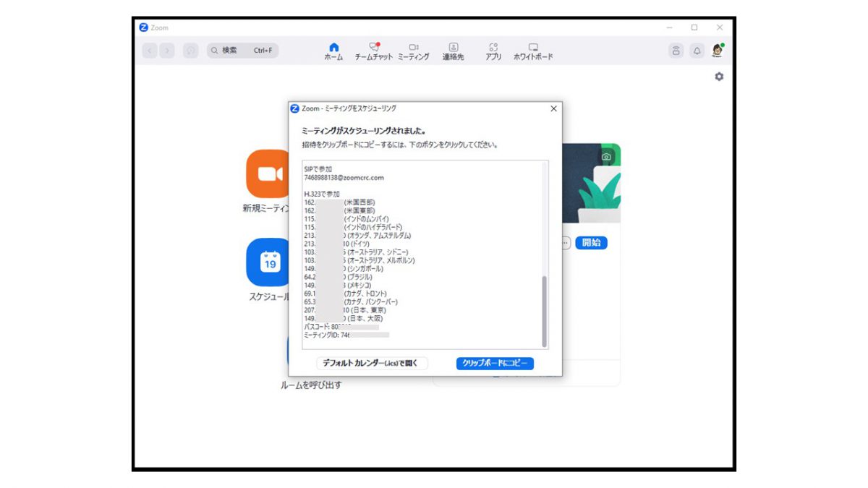Open the ホーム (Home) tab
Viewport: 868px width, 488px height.
(x=333, y=51)
